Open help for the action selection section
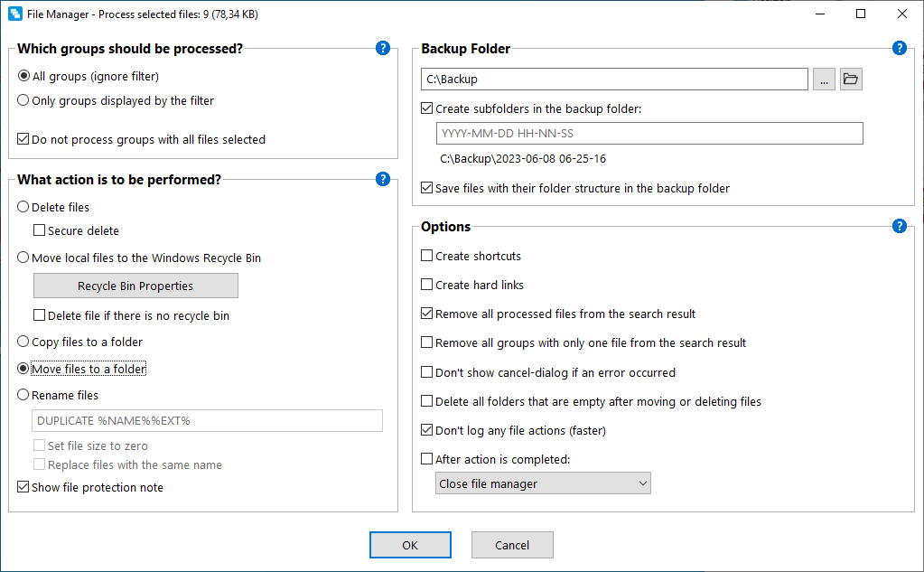This screenshot has width=924, height=572. click(383, 179)
